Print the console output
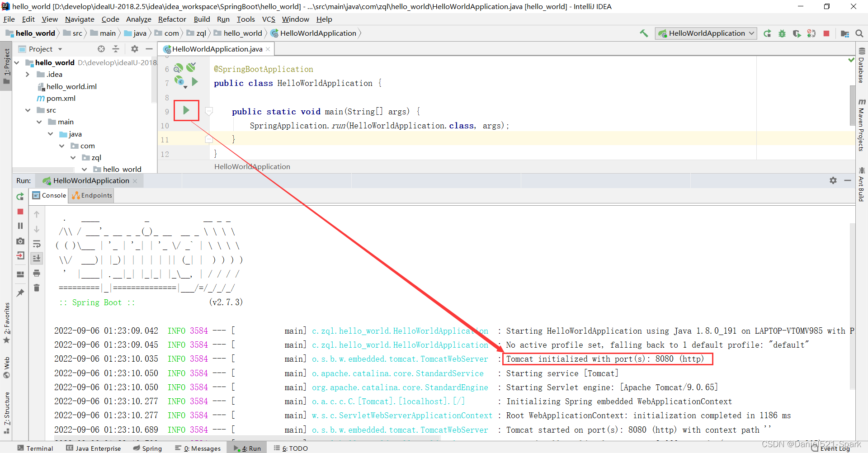This screenshot has width=868, height=453. (x=37, y=273)
